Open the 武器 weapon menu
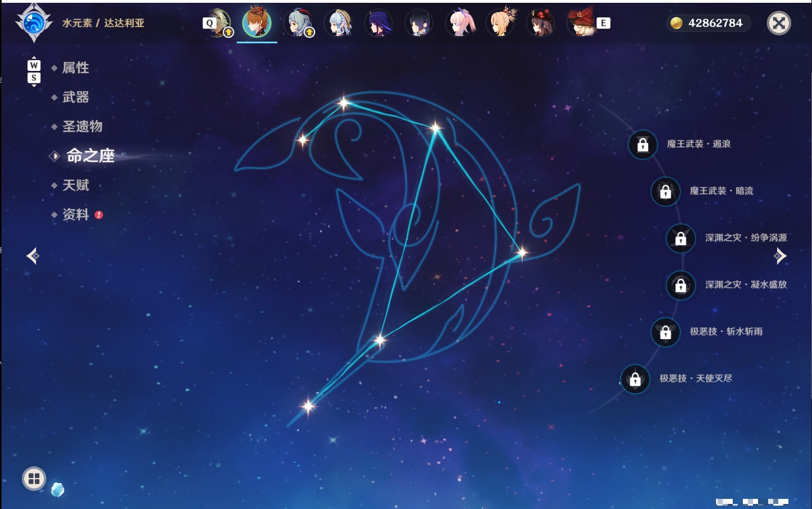The height and width of the screenshot is (509, 812). [x=75, y=97]
